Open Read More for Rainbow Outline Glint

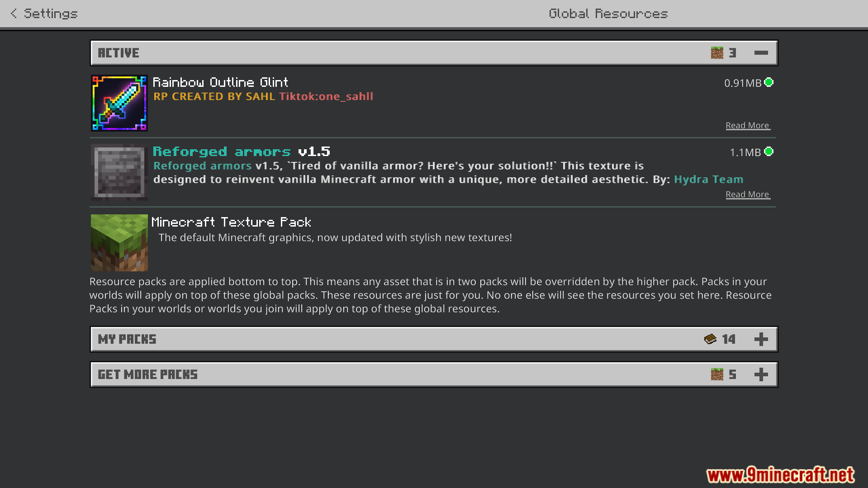click(x=748, y=125)
